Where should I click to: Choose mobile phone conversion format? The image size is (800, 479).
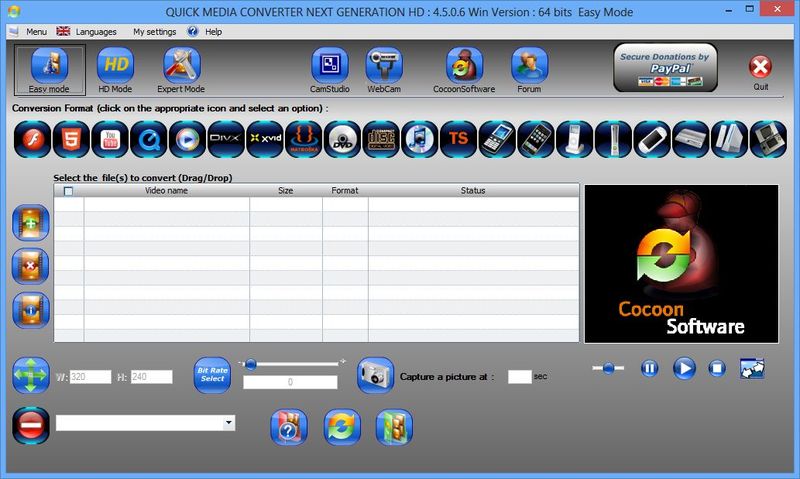pyautogui.click(x=497, y=139)
